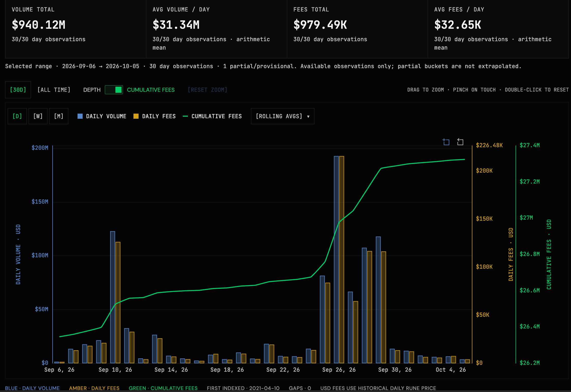Screen dimensions: 571x392
Task: Click the amber Daily Fees legend swatch
Action: click(136, 116)
